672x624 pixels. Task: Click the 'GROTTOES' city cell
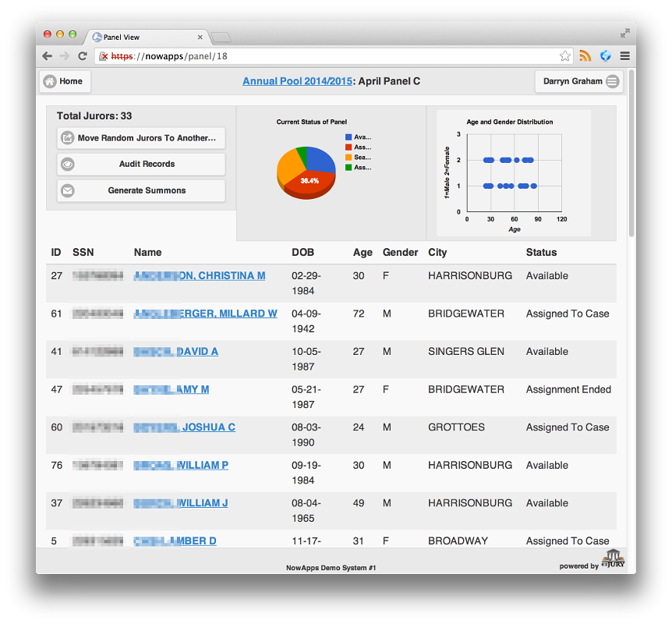coord(456,427)
